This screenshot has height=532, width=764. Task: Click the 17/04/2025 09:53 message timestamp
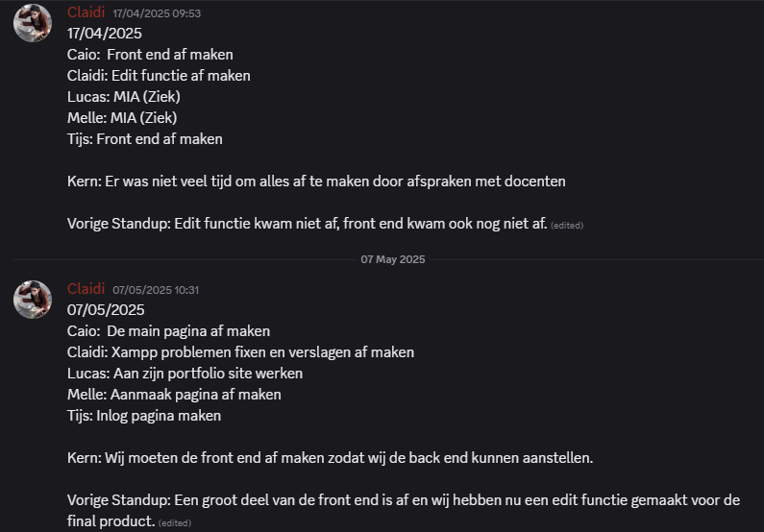pyautogui.click(x=157, y=13)
